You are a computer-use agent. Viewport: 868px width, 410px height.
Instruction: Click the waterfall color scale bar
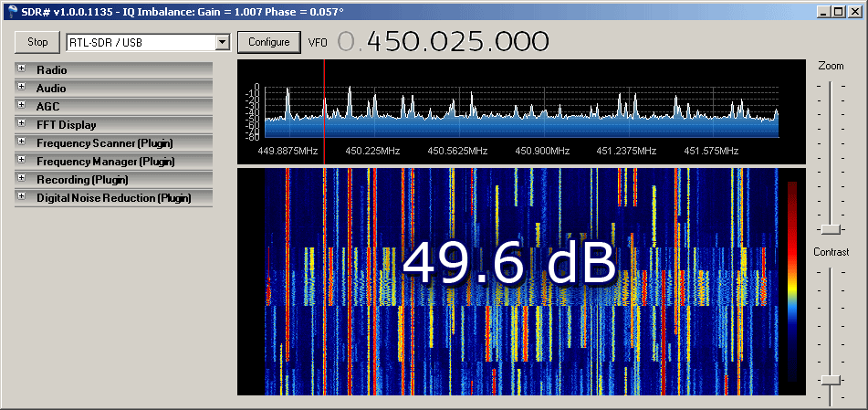[x=792, y=281]
